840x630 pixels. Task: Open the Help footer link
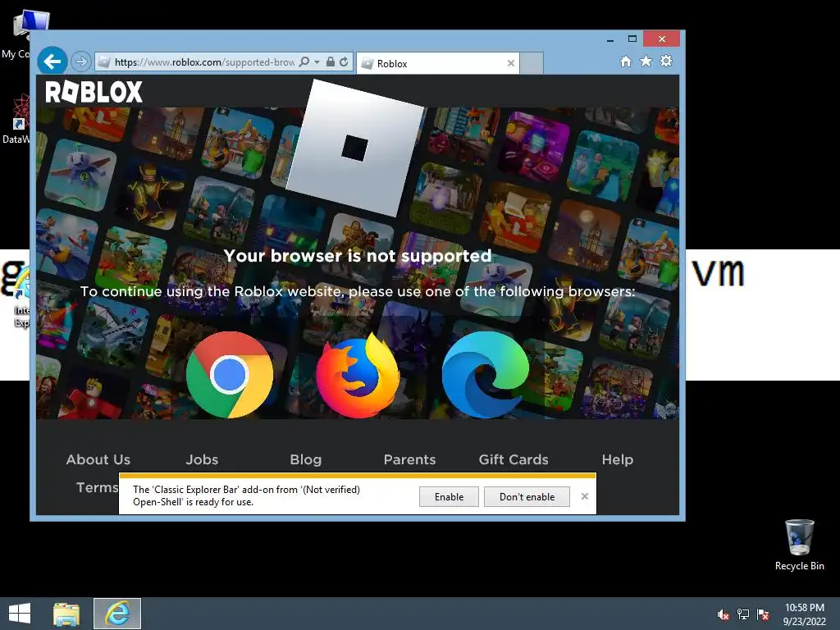click(x=617, y=459)
